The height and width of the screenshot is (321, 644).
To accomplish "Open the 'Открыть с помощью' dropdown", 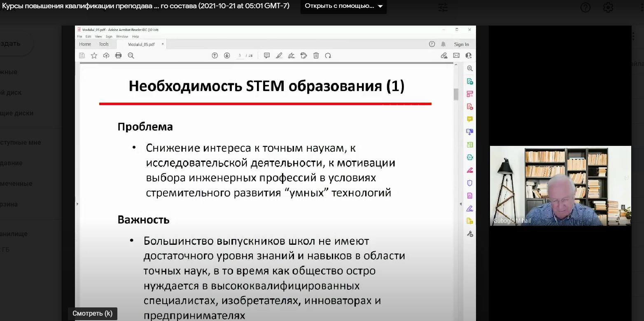I will pos(343,6).
